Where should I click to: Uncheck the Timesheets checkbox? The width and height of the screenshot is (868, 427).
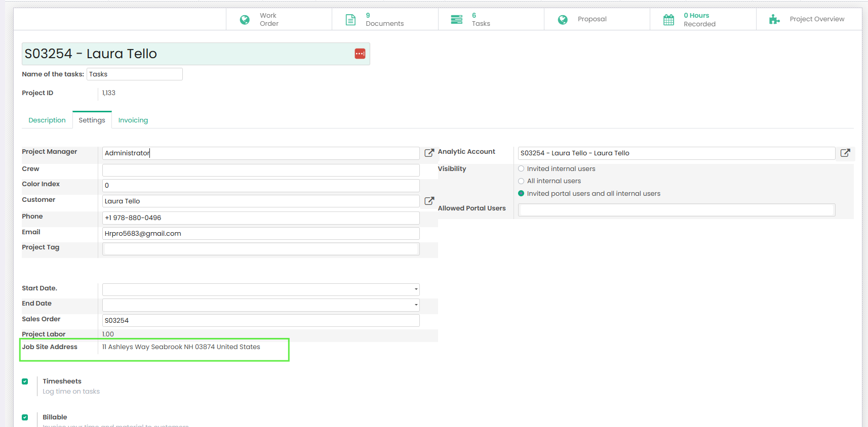25,381
